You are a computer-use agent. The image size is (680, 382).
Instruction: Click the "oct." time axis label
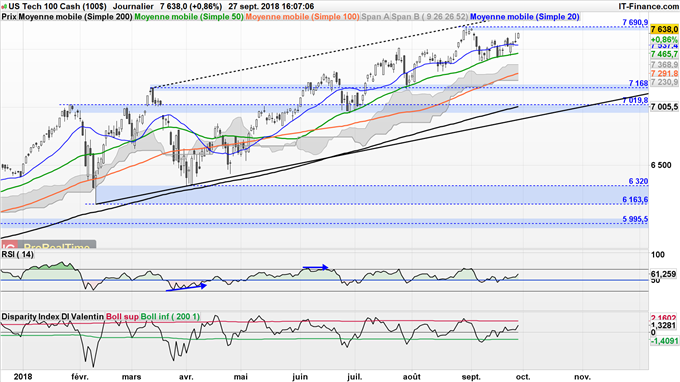523,376
